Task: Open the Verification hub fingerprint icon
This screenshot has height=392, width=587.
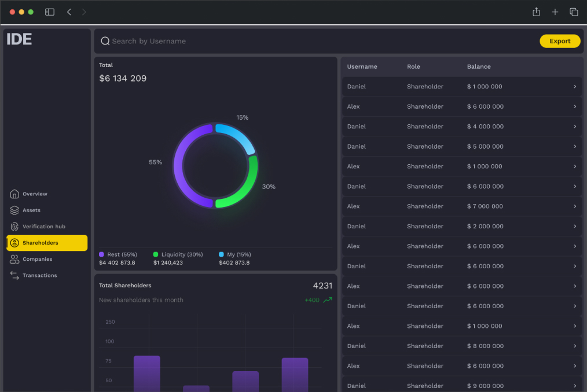Action: tap(14, 226)
